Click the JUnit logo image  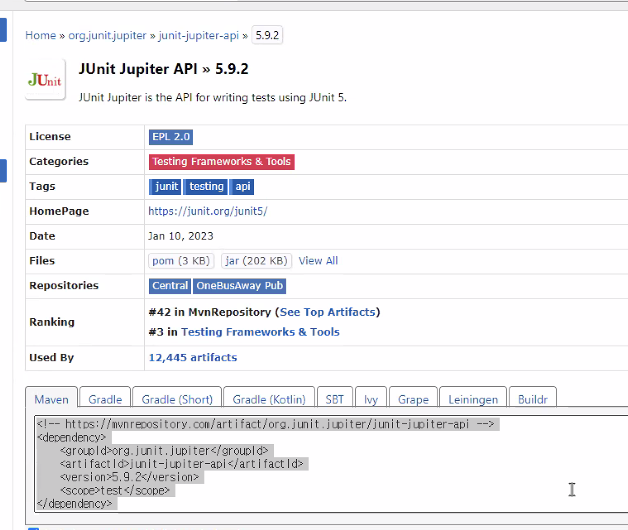[45, 79]
